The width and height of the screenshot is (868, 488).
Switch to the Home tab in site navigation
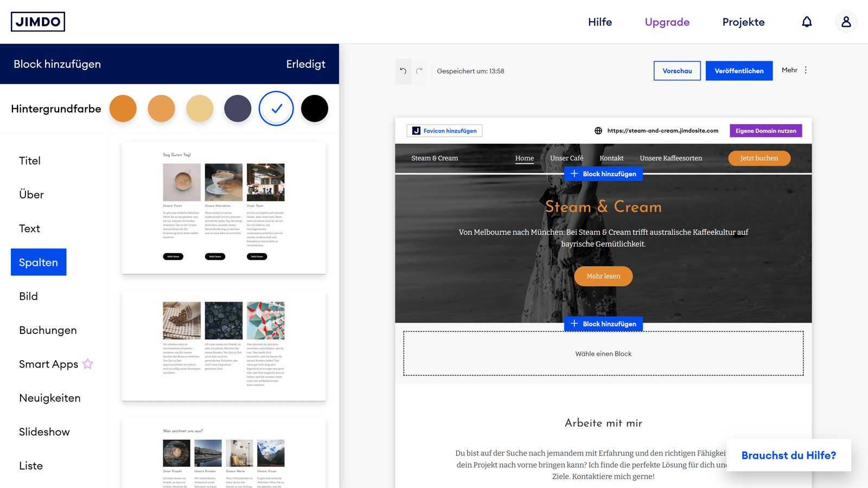click(x=524, y=158)
